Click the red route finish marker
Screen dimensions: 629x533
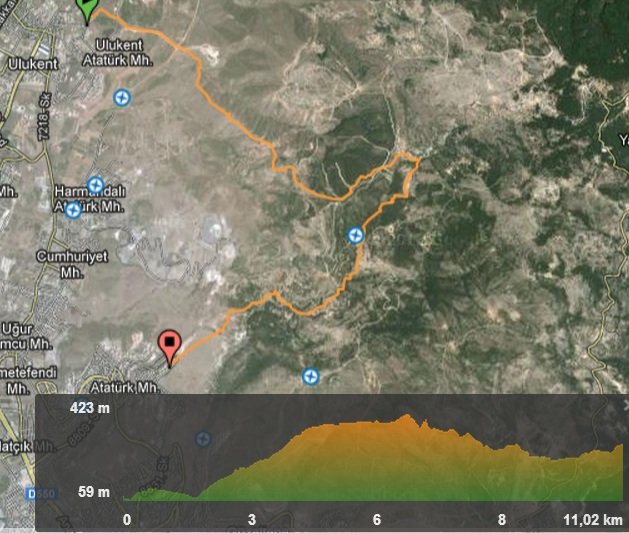[170, 348]
